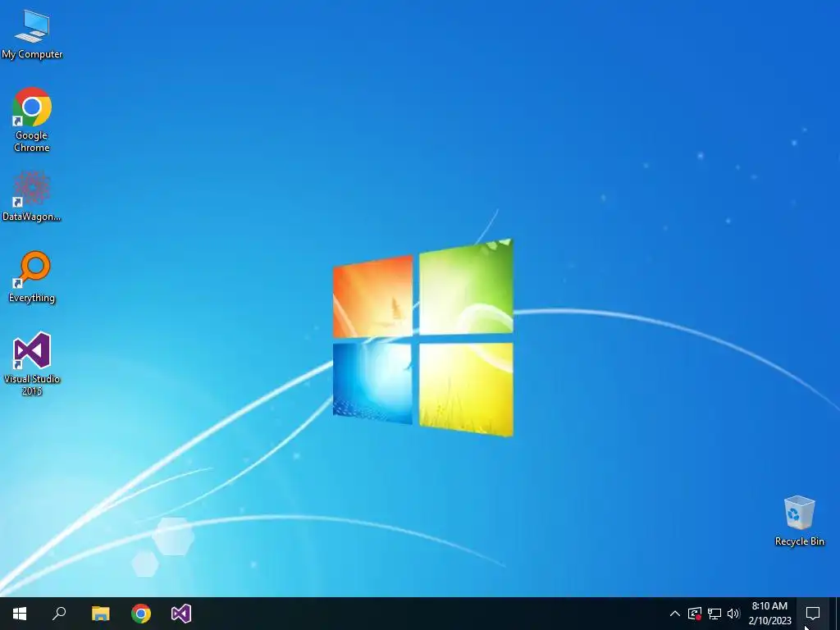Screen dimensions: 840x630
Task: Click the Show Desktop strip
Action: tap(837, 614)
